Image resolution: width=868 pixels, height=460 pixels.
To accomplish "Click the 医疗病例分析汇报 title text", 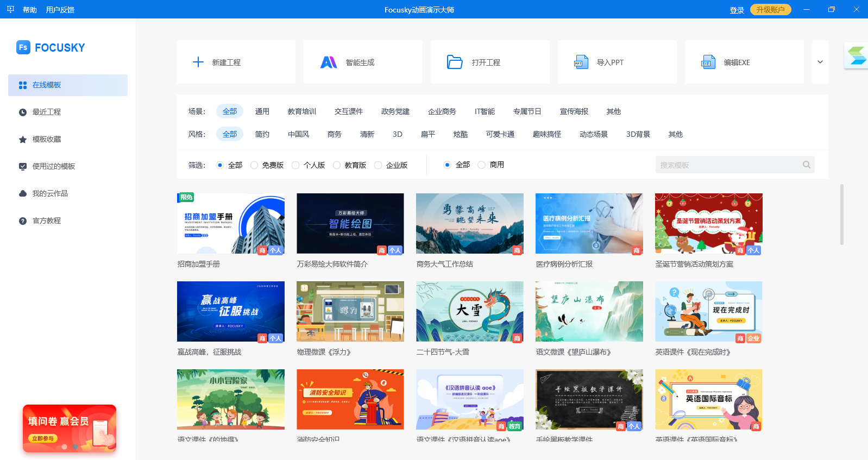I will pyautogui.click(x=564, y=264).
